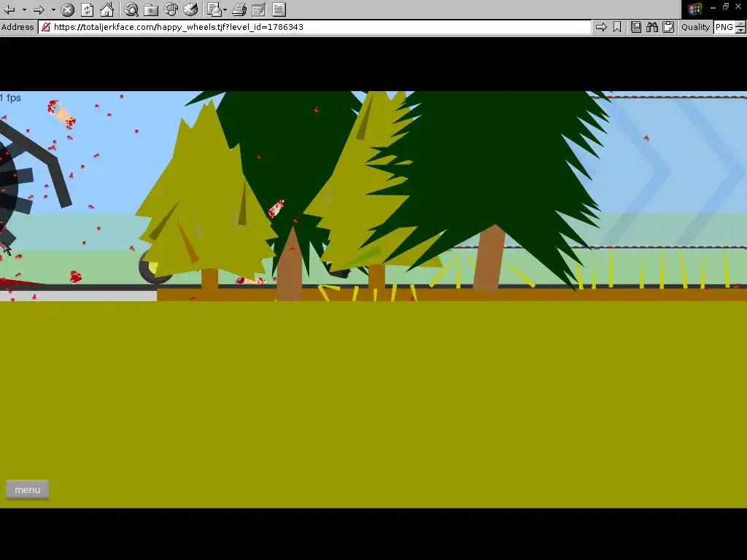Click the Go arrow next to address bar

(601, 27)
